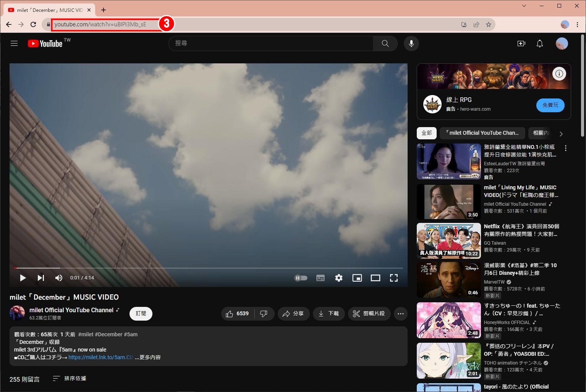Focus the YouTube 搜尋 search field

click(x=271, y=44)
